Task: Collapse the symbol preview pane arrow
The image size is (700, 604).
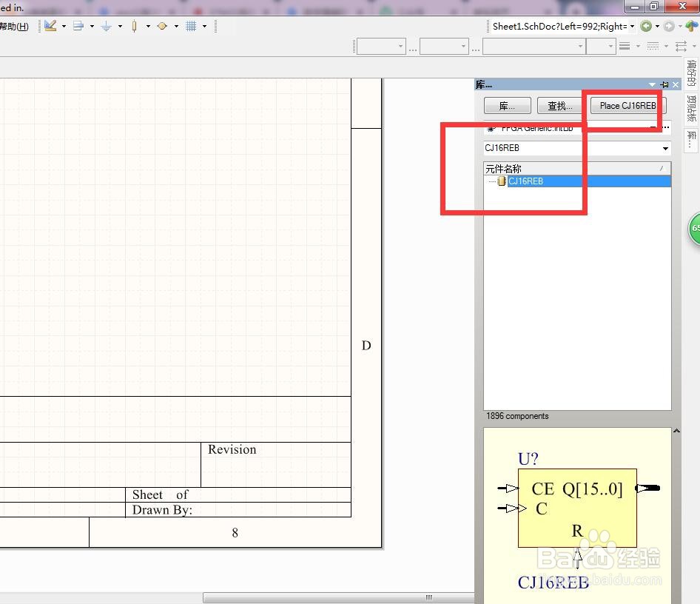Action: point(676,431)
